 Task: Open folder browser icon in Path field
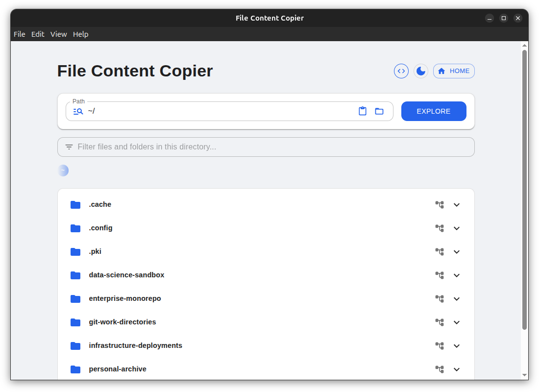(x=379, y=111)
